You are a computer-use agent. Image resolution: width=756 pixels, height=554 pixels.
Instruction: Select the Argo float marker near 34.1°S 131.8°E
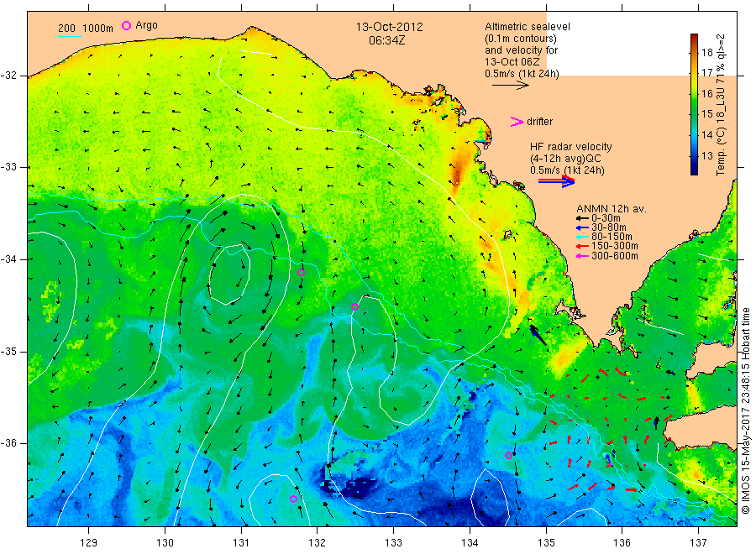pyautogui.click(x=301, y=272)
